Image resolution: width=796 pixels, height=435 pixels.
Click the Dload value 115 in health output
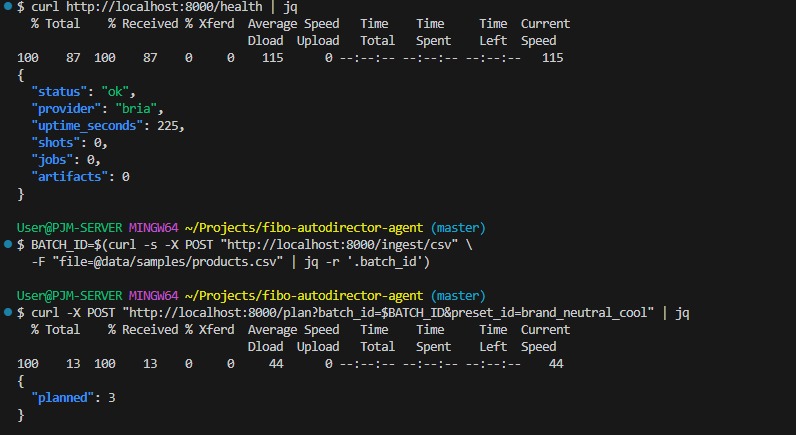(x=273, y=58)
